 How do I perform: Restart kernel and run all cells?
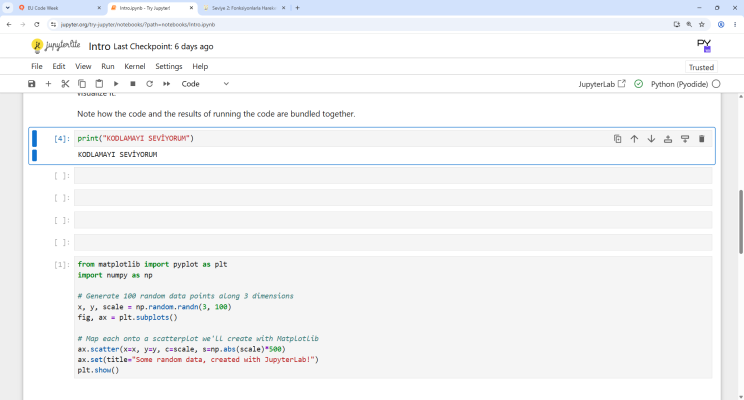(x=167, y=84)
